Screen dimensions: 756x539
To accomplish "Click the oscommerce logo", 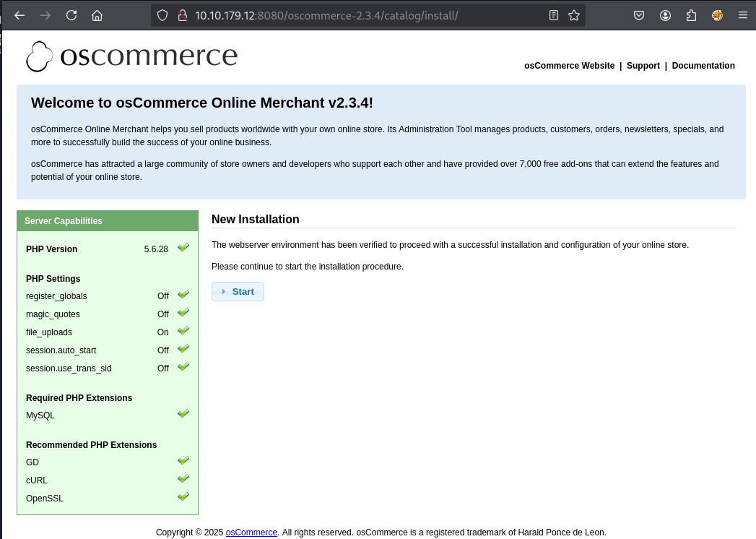I will click(132, 56).
